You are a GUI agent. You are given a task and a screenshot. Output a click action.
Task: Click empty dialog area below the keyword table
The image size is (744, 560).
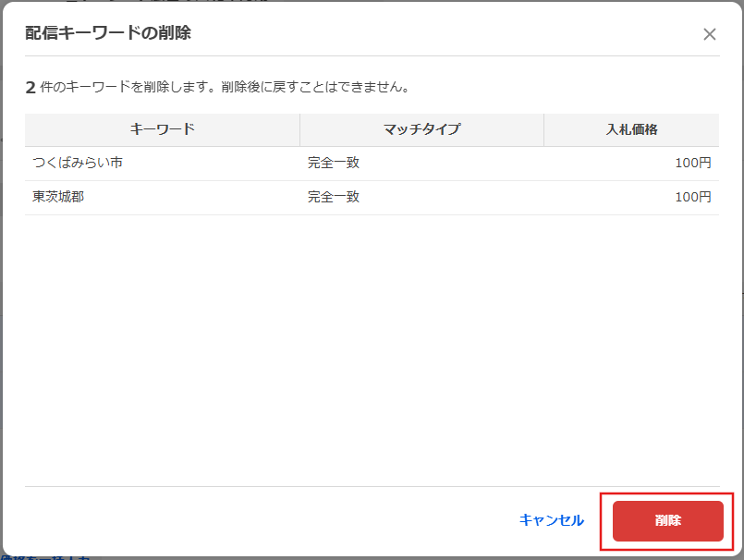(370, 351)
